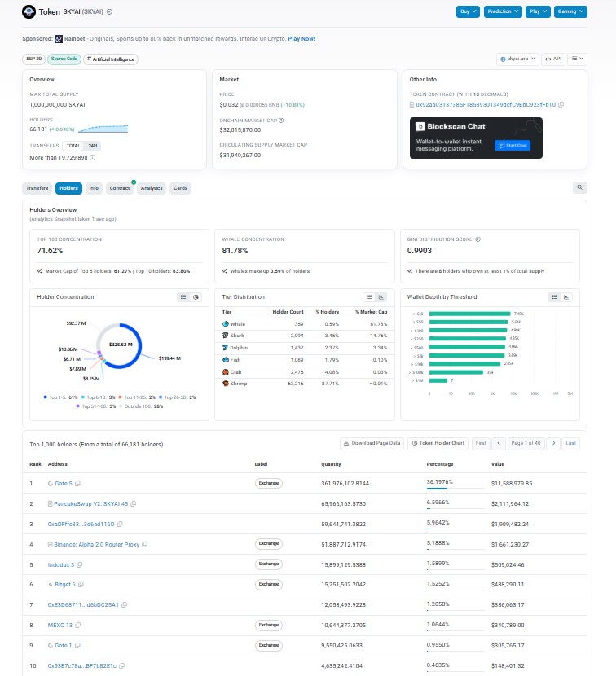Click the Exchange label for Gate 5
This screenshot has height=676, width=616.
pyautogui.click(x=269, y=484)
